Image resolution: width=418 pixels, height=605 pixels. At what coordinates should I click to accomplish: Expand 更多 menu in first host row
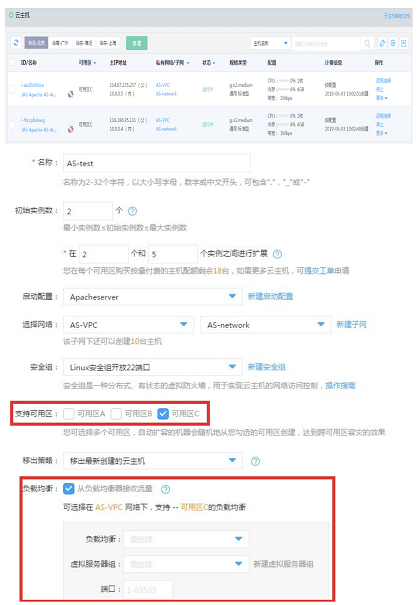click(382, 98)
